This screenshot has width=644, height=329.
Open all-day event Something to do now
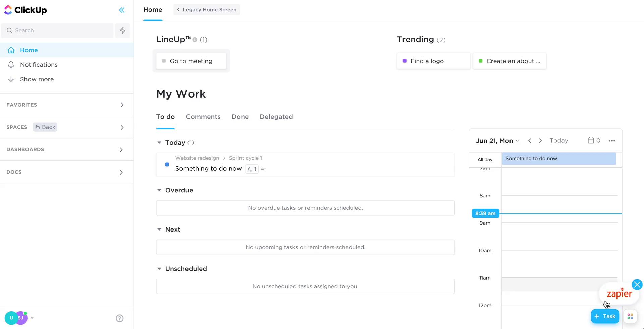[x=559, y=159]
